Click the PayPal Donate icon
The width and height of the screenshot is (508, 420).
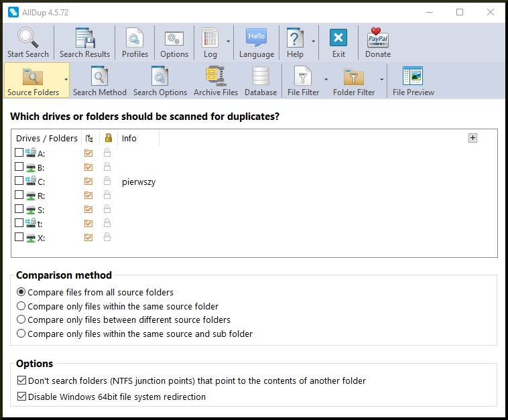click(x=378, y=38)
